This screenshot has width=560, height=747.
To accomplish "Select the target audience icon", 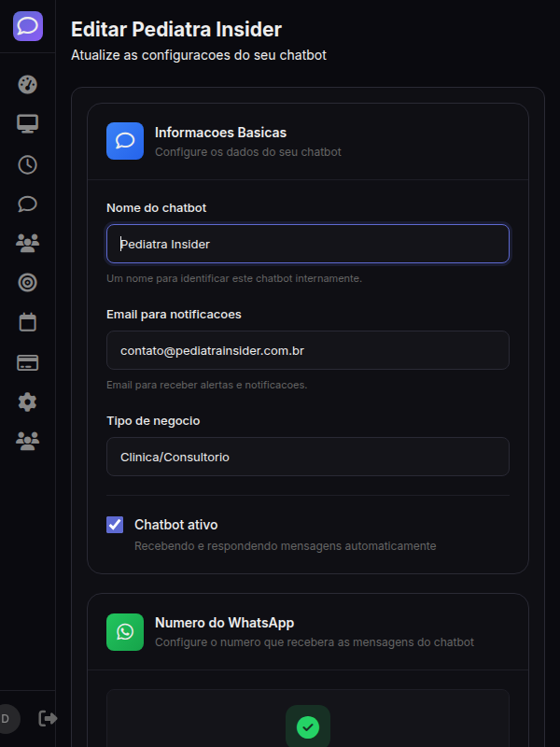I will pos(27,282).
